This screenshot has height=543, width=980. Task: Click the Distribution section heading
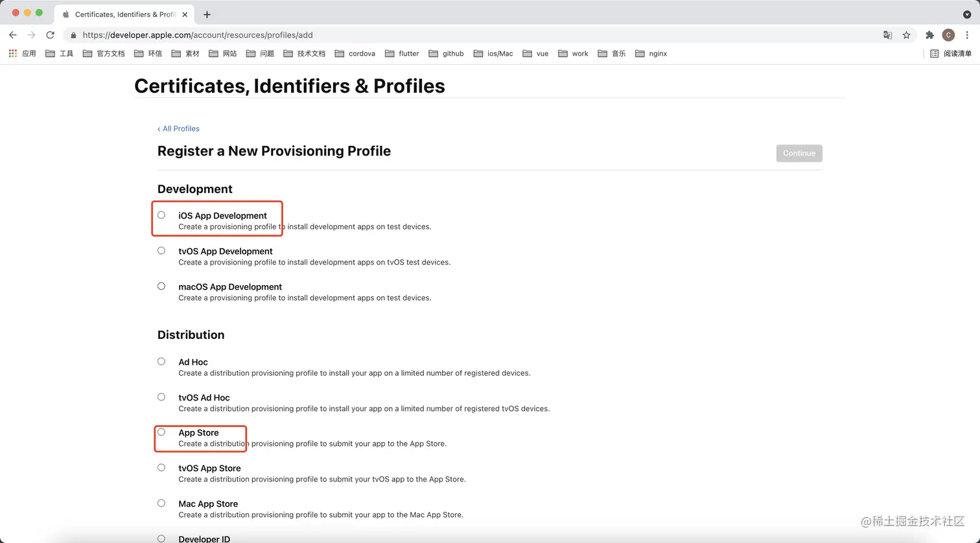191,335
